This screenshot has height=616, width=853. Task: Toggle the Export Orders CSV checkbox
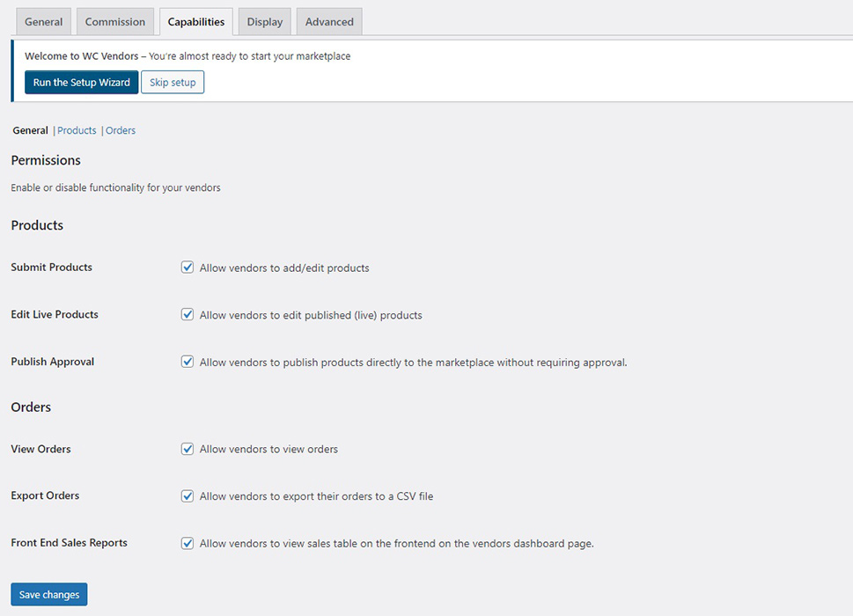(x=188, y=495)
